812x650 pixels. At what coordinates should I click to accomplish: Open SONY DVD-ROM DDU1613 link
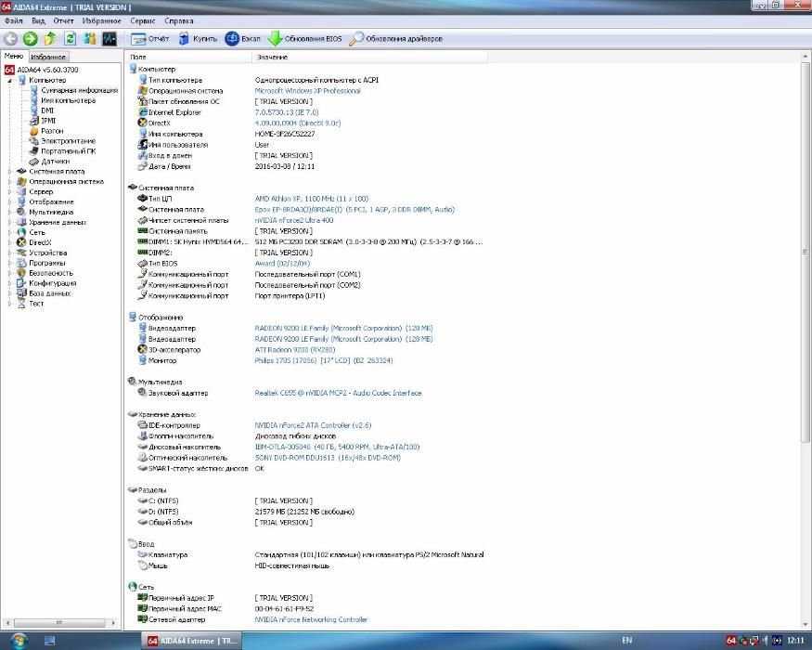pyautogui.click(x=328, y=458)
